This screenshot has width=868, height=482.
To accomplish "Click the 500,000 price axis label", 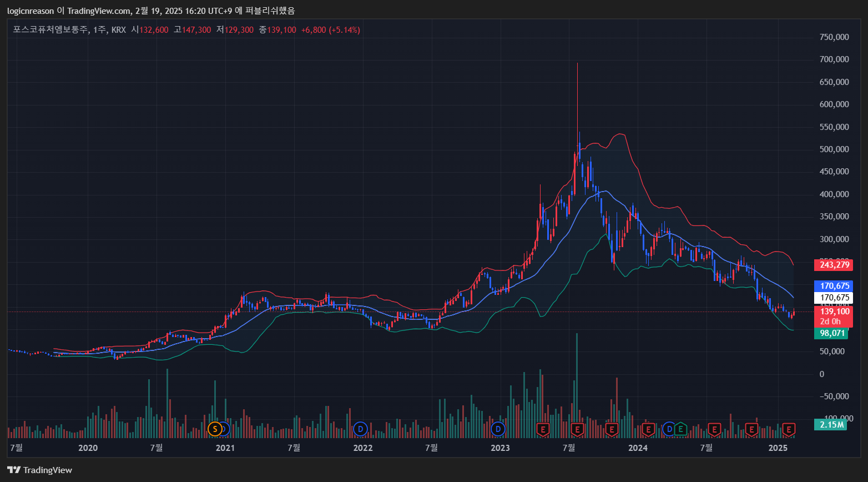I will 834,149.
